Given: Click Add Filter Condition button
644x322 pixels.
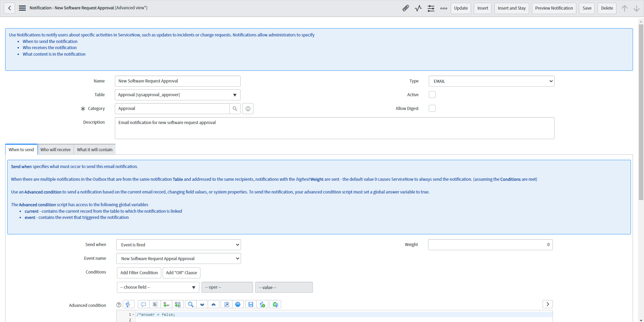Looking at the screenshot, I should pyautogui.click(x=139, y=273).
